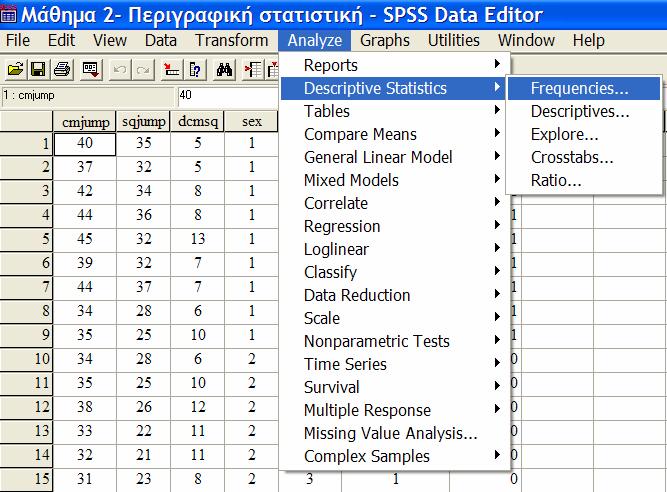Expand the Mixed Models submenu
Viewport: 667px width, 492px height.
tap(394, 180)
